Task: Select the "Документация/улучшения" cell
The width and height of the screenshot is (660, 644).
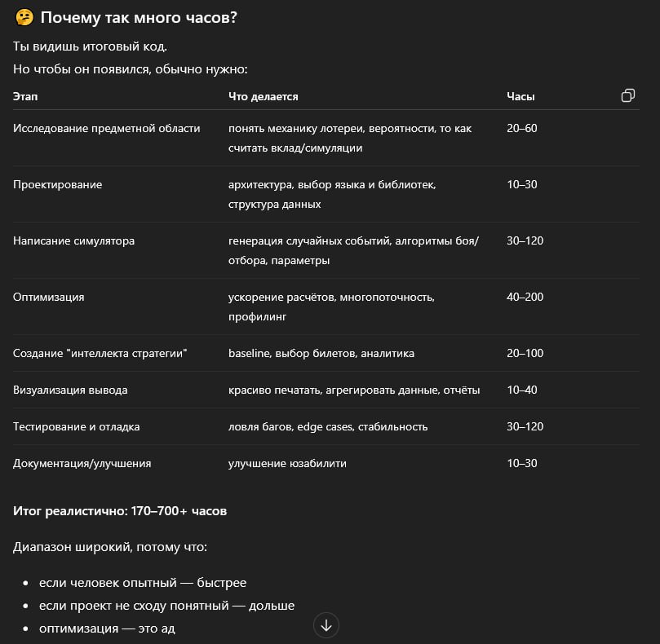Action: tap(82, 463)
